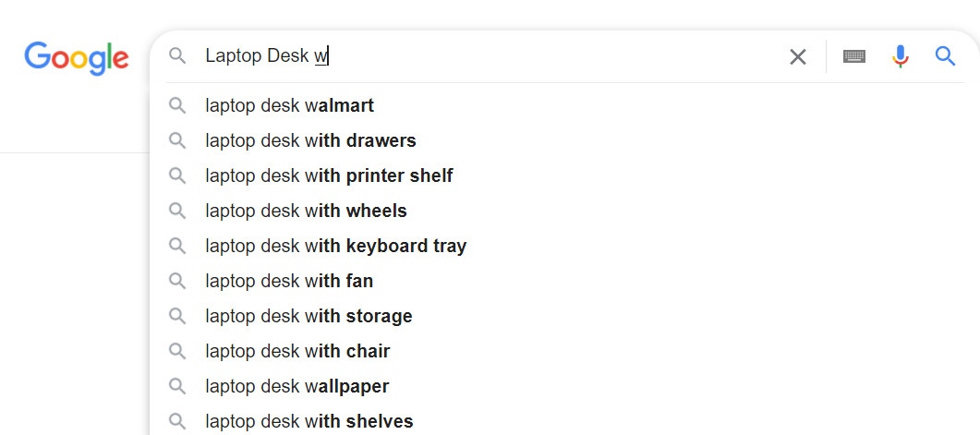
Task: Click the blue search magnifier button
Action: [x=945, y=57]
